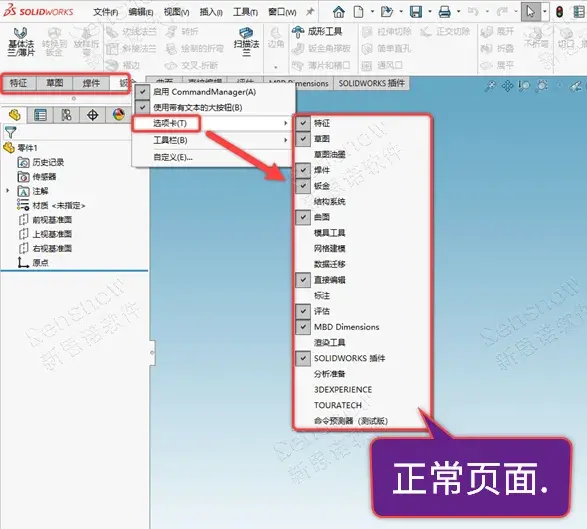The height and width of the screenshot is (529, 587).
Task: Go to the Home welcome icon
Action: pos(338,12)
